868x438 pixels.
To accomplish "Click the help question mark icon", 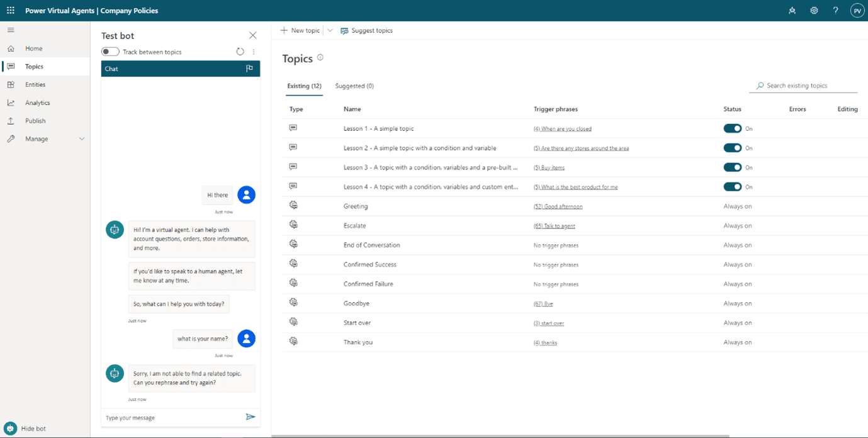I will point(835,10).
